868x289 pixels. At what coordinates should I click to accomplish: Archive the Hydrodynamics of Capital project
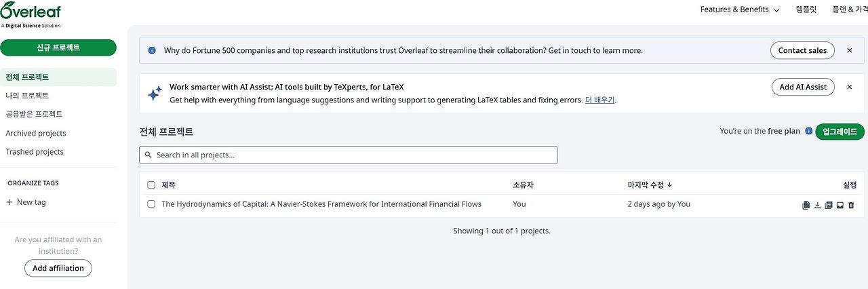(x=840, y=205)
